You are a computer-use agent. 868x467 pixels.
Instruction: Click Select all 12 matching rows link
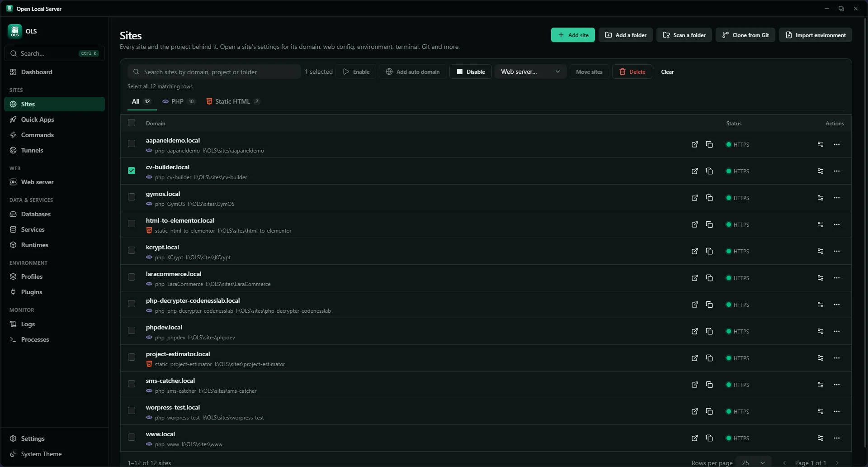(x=160, y=86)
